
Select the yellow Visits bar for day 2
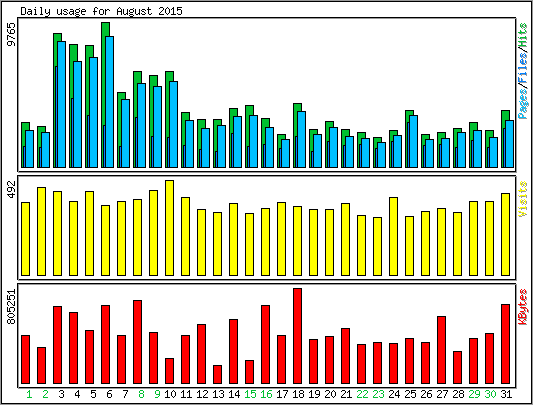[x=41, y=231]
